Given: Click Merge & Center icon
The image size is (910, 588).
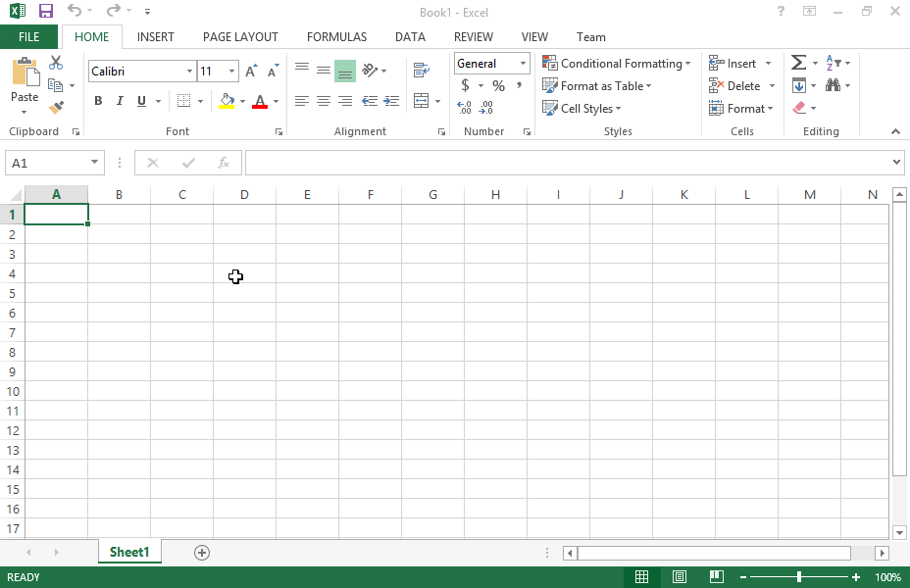Looking at the screenshot, I should (x=422, y=101).
